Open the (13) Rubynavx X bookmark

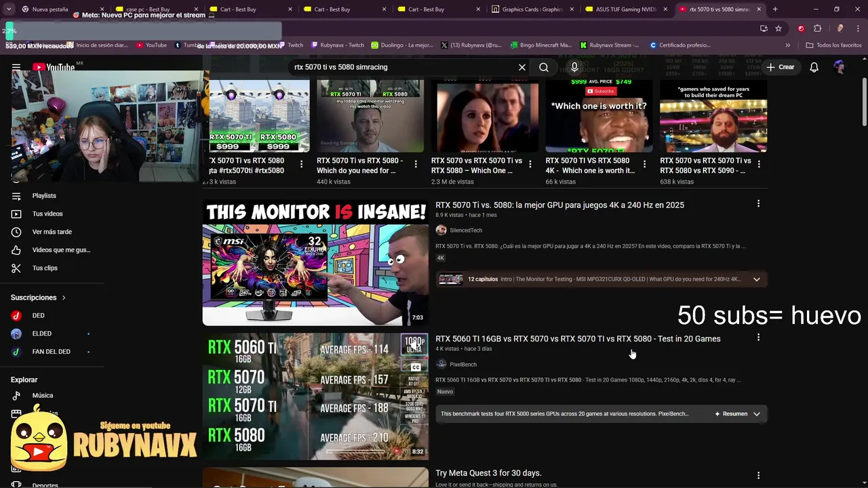471,45
